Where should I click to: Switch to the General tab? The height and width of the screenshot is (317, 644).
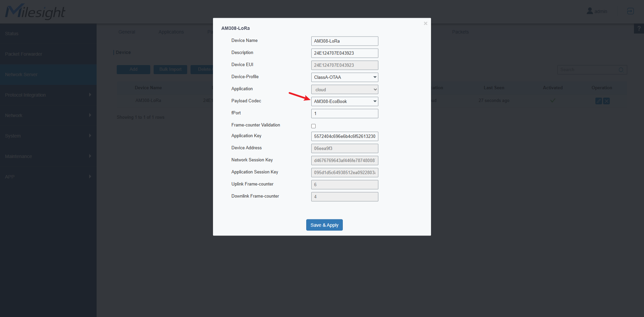click(127, 32)
